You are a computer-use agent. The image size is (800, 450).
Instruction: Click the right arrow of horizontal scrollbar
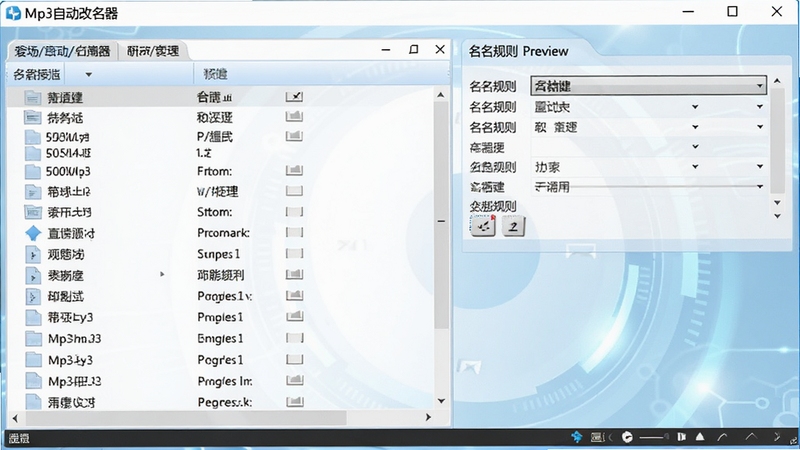point(428,417)
